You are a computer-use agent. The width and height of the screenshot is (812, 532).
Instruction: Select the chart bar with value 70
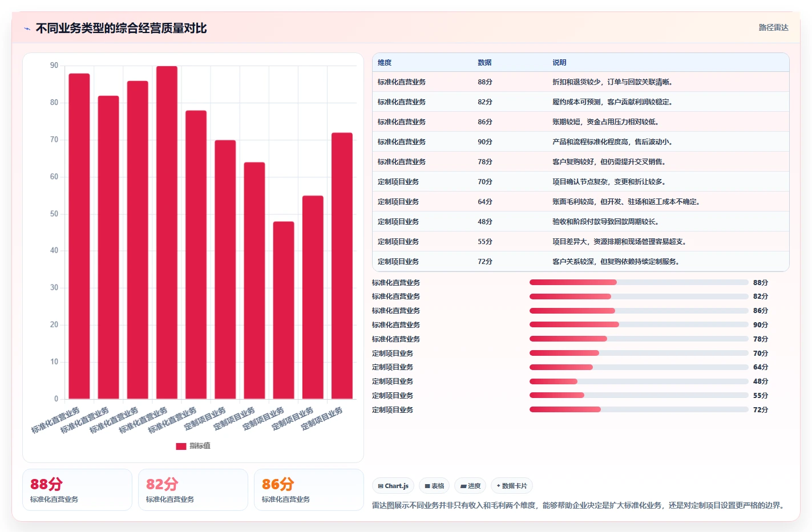point(225,269)
